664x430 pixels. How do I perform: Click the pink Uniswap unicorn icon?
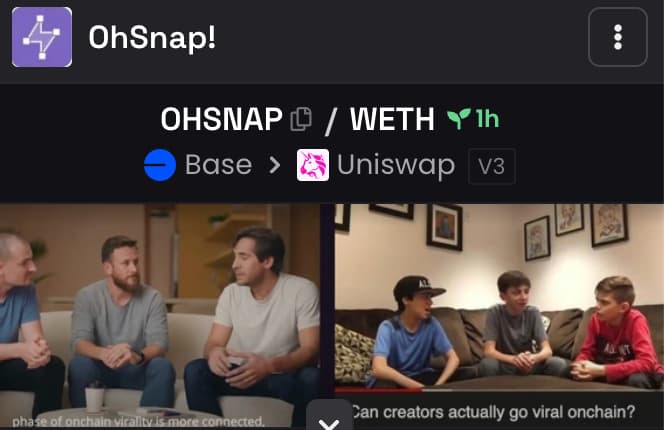click(313, 165)
